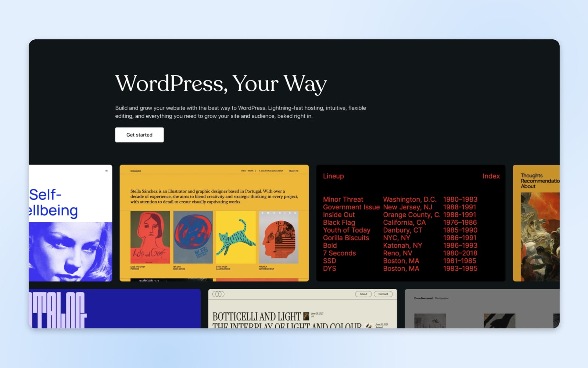This screenshot has width=588, height=368.
Task: Open the hamburger menu on the Self-Wellbeing card
Action: coord(107,170)
